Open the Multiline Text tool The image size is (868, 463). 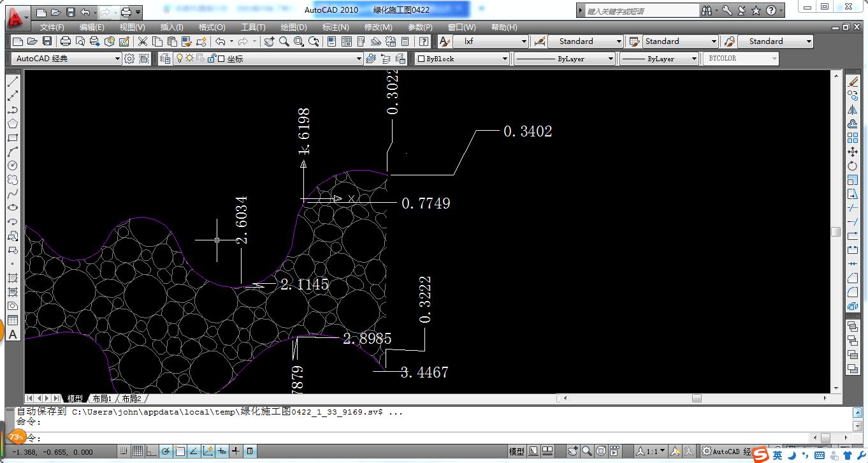[13, 334]
